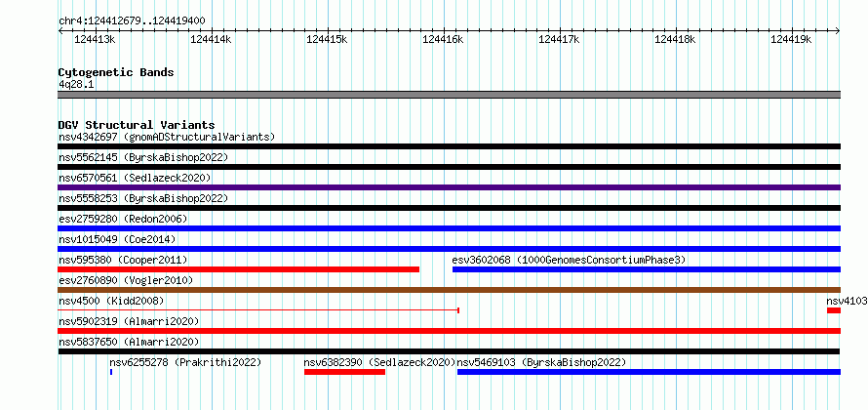Screen dimensions: 868x410
Task: Click the 124417k ruler tick label
Action: tap(559, 39)
